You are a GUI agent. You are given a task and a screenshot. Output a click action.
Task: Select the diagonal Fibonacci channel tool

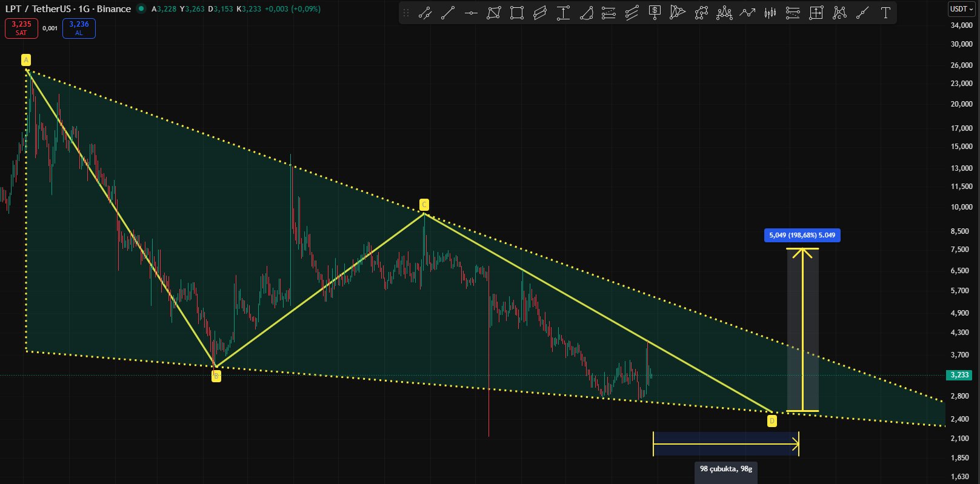pyautogui.click(x=632, y=13)
